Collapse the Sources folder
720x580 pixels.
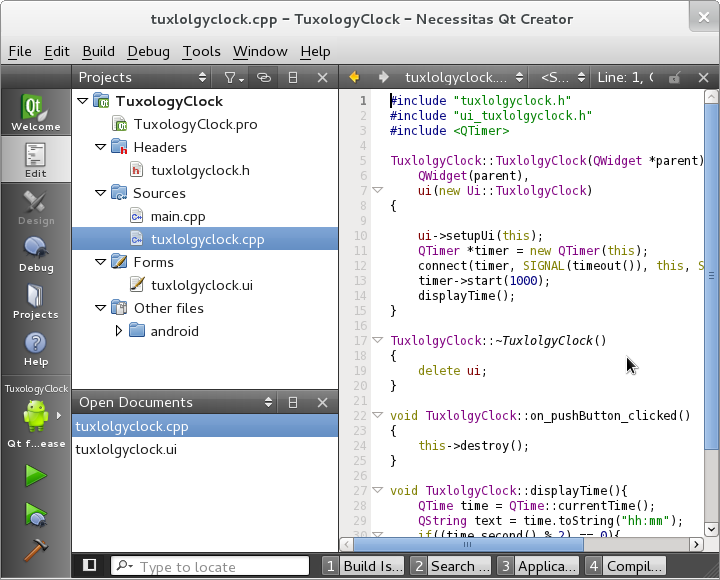(x=101, y=193)
